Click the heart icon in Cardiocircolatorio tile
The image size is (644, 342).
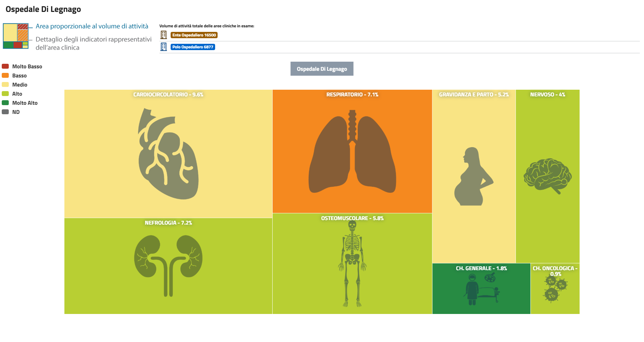(x=168, y=153)
